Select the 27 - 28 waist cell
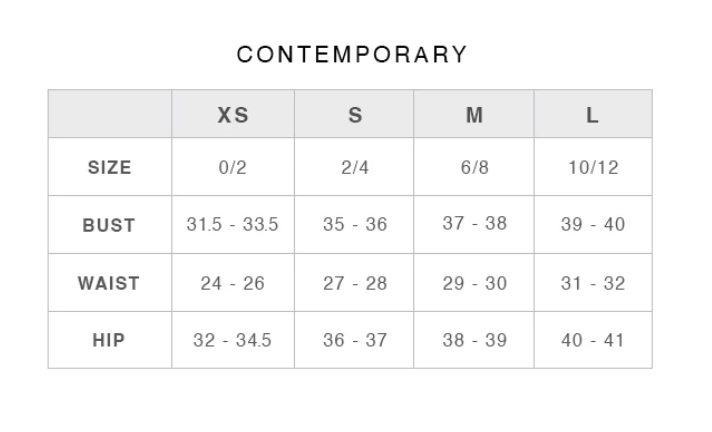 [x=355, y=283]
